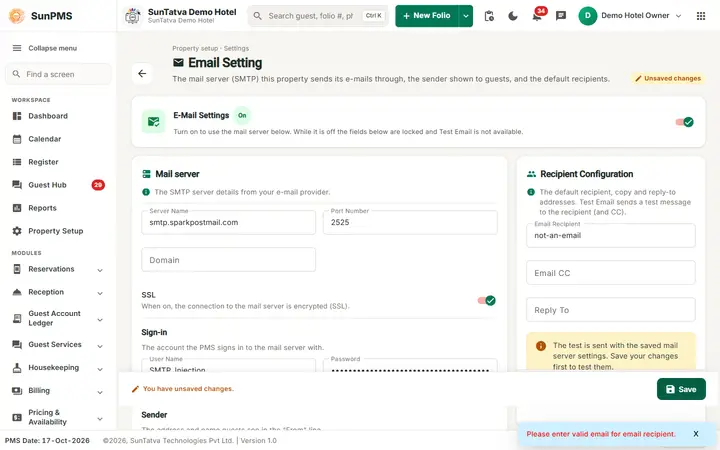This screenshot has width=720, height=450.
Task: Open Property Setup
Action: coord(56,231)
